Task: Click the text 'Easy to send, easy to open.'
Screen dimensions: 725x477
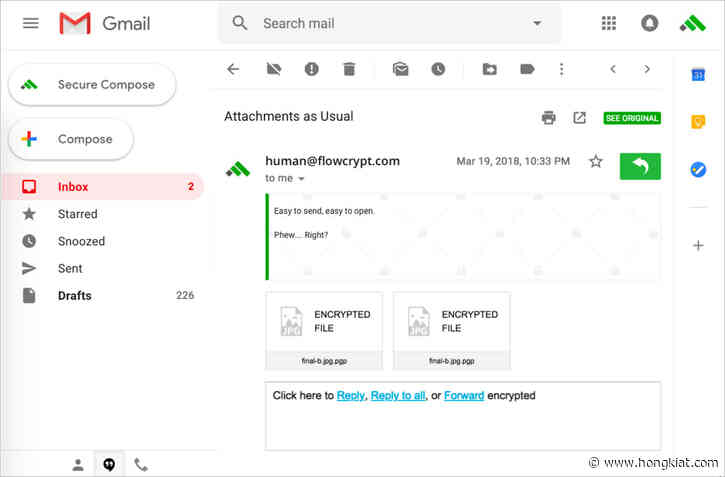Action: (x=324, y=211)
